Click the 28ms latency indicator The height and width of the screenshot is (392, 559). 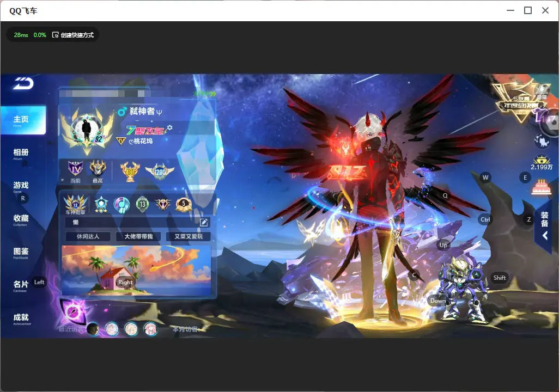point(21,35)
